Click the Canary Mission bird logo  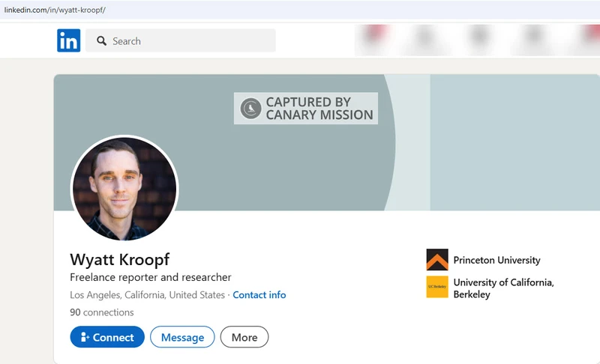click(250, 109)
